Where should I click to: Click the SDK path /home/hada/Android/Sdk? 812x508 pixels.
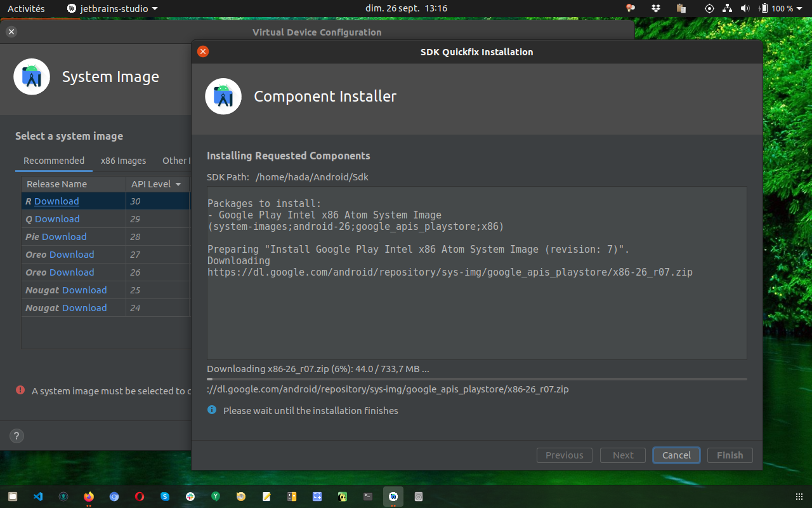coord(311,177)
